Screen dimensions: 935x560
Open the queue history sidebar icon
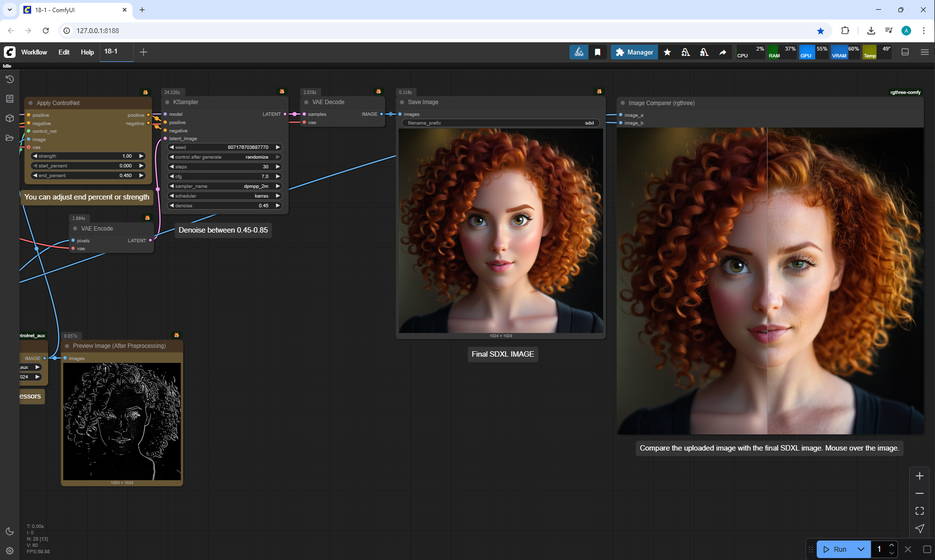(10, 79)
